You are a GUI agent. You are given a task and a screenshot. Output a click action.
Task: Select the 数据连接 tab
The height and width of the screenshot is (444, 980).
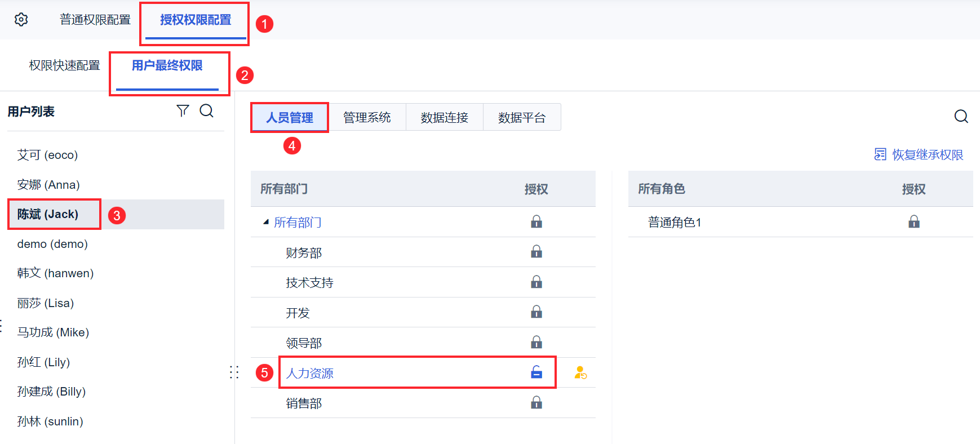coord(445,117)
